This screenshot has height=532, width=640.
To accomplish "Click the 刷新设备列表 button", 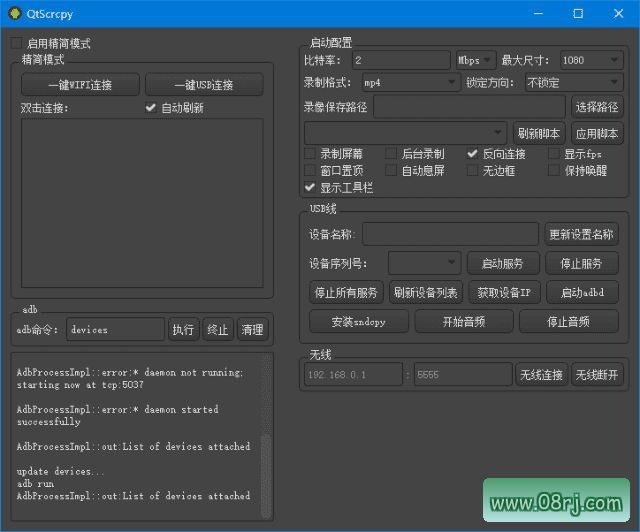I will click(x=426, y=292).
